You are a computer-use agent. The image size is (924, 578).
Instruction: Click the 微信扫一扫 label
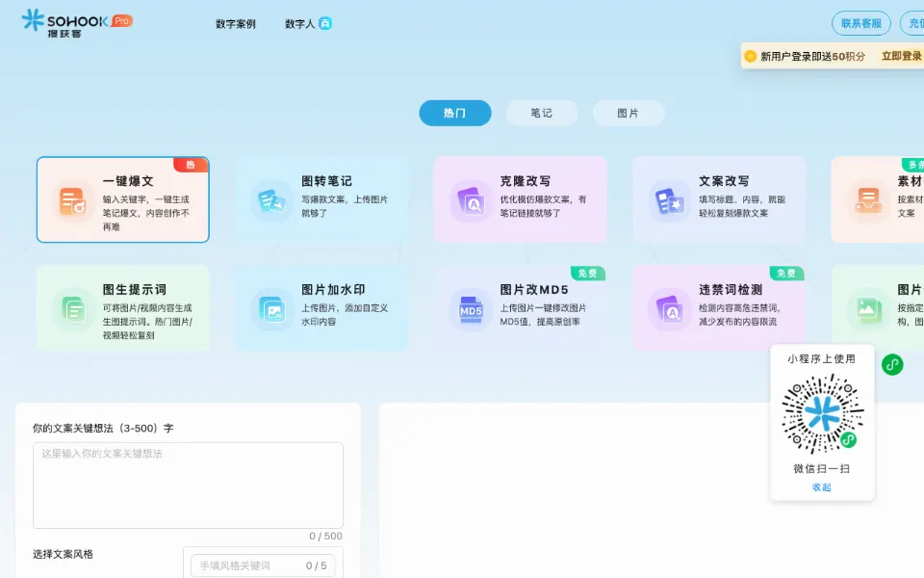821,468
